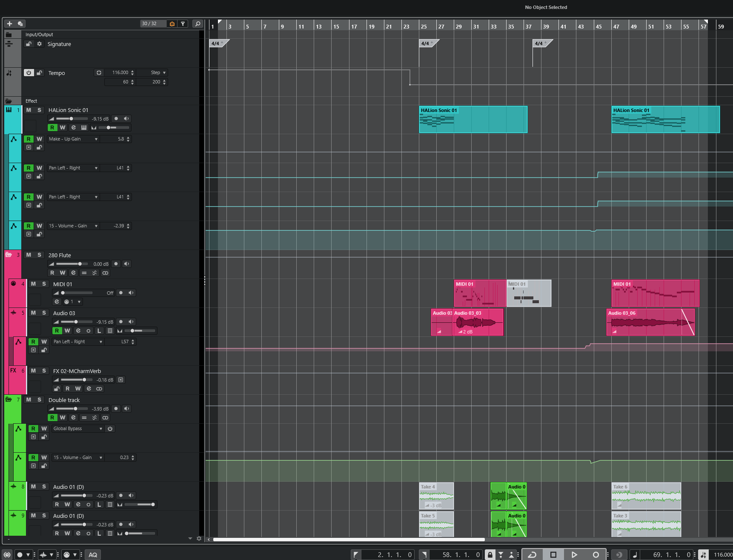Open the Global Bypass automation parameter dropdown
Image resolution: width=733 pixels, height=560 pixels.
click(78, 428)
